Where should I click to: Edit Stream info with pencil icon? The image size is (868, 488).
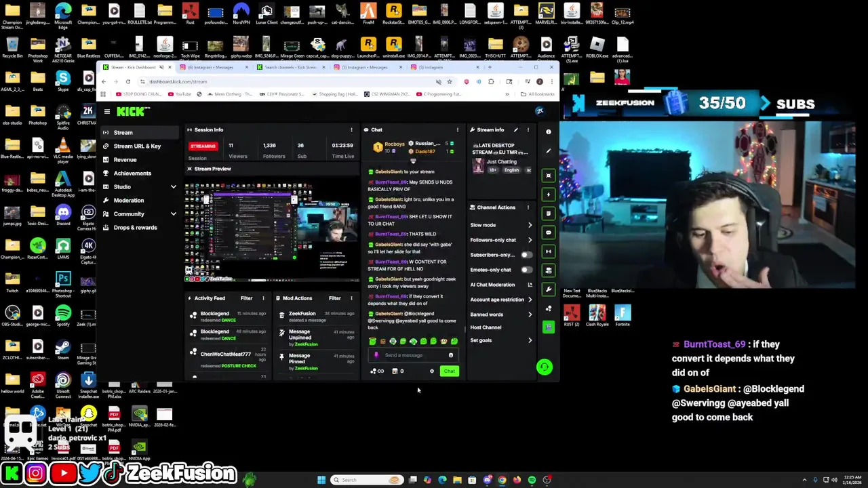pyautogui.click(x=516, y=129)
